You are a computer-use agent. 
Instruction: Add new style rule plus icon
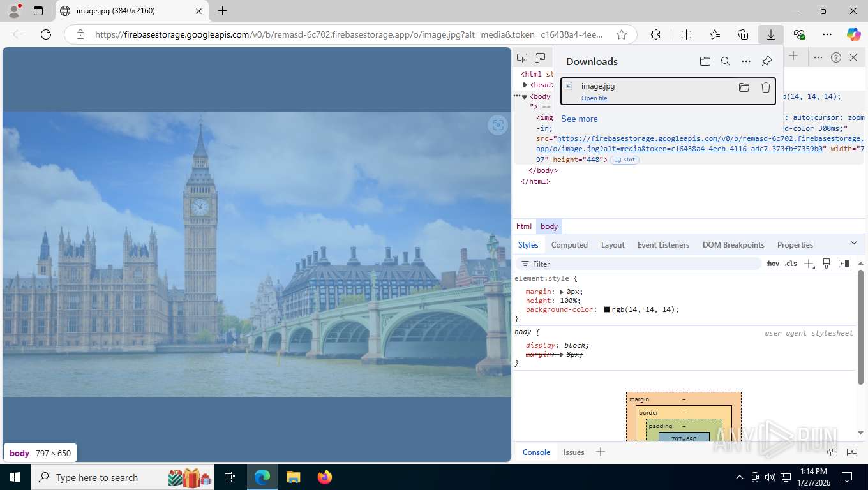point(809,264)
